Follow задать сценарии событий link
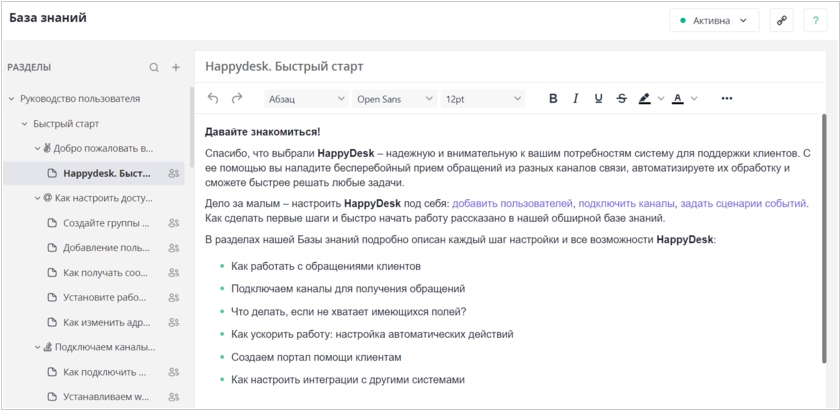840x410 pixels. point(744,204)
